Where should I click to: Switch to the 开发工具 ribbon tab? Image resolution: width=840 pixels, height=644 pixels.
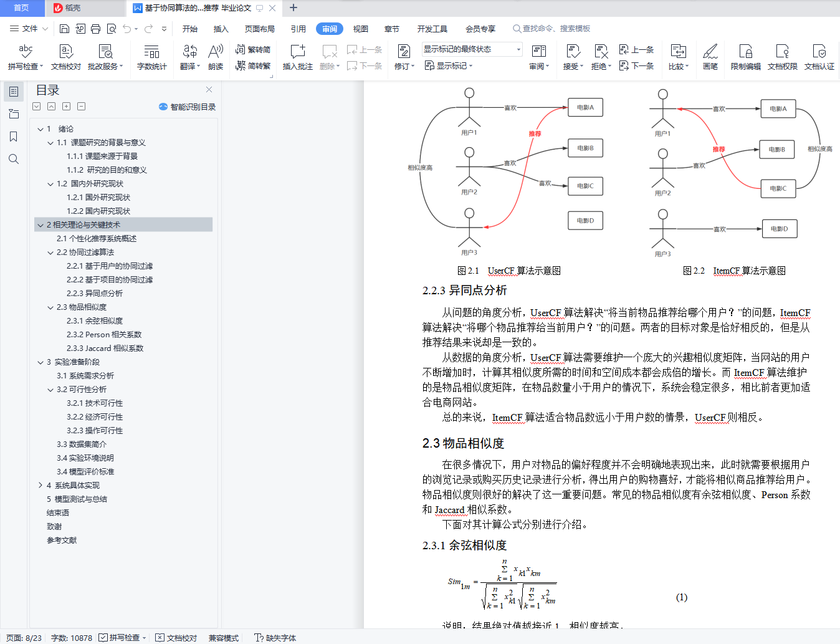click(432, 29)
